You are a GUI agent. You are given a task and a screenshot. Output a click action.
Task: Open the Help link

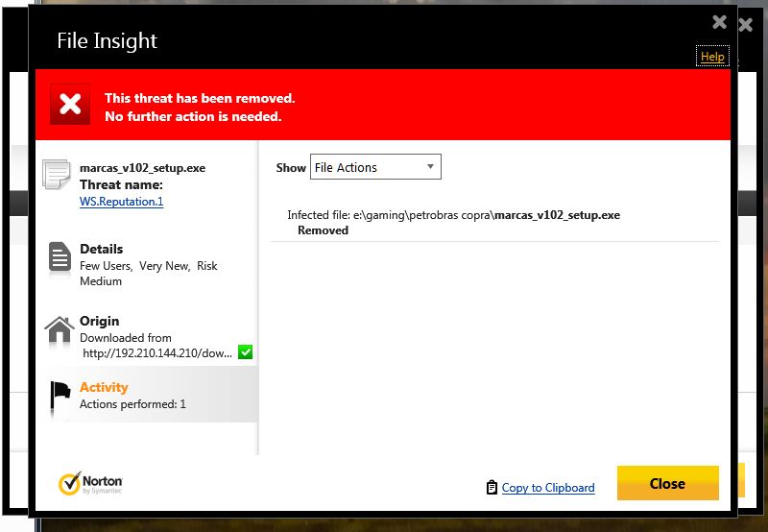click(712, 57)
